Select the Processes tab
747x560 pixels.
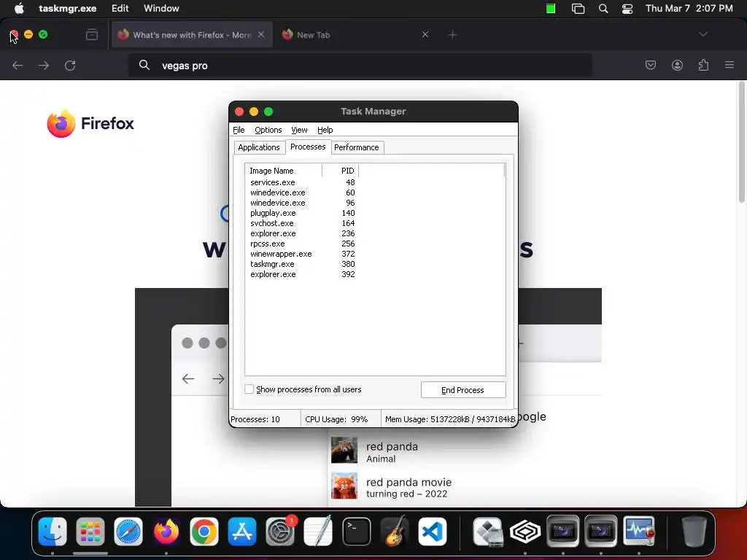coord(308,147)
